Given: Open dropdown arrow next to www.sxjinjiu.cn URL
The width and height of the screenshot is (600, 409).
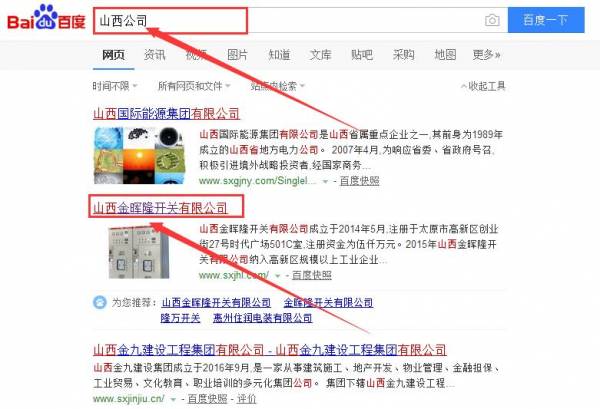Looking at the screenshot, I should [173, 399].
